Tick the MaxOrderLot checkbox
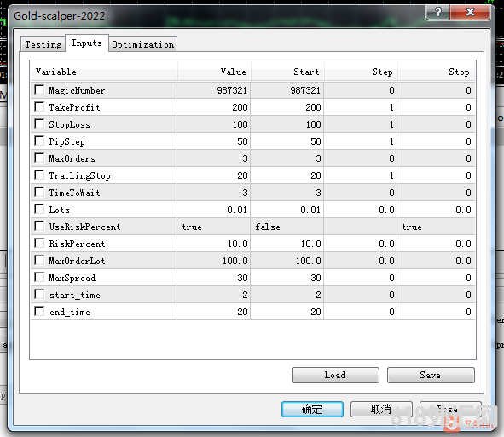Image resolution: width=504 pixels, height=437 pixels. pyautogui.click(x=39, y=260)
